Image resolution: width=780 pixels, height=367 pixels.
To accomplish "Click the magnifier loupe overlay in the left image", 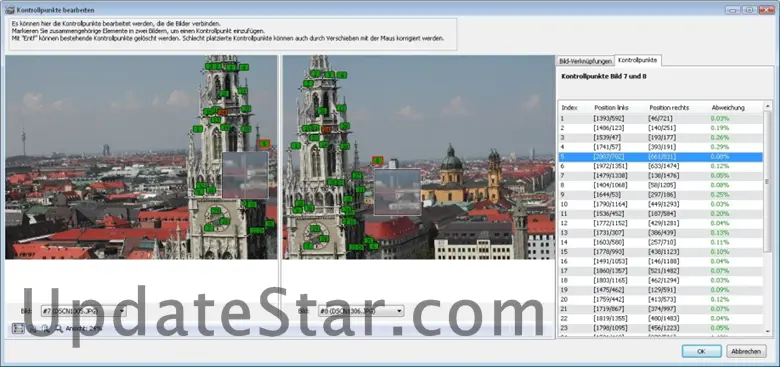I will tap(245, 175).
